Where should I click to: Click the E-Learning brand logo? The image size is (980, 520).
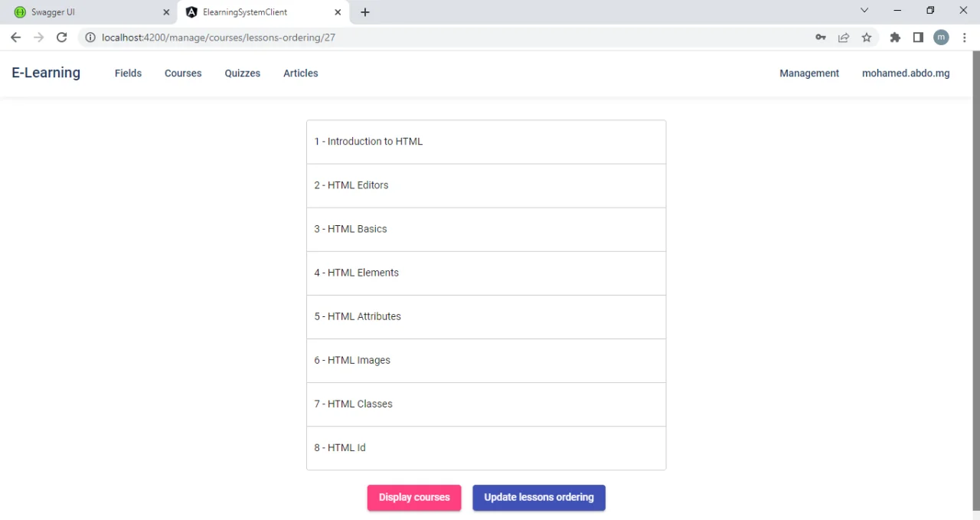pos(46,73)
